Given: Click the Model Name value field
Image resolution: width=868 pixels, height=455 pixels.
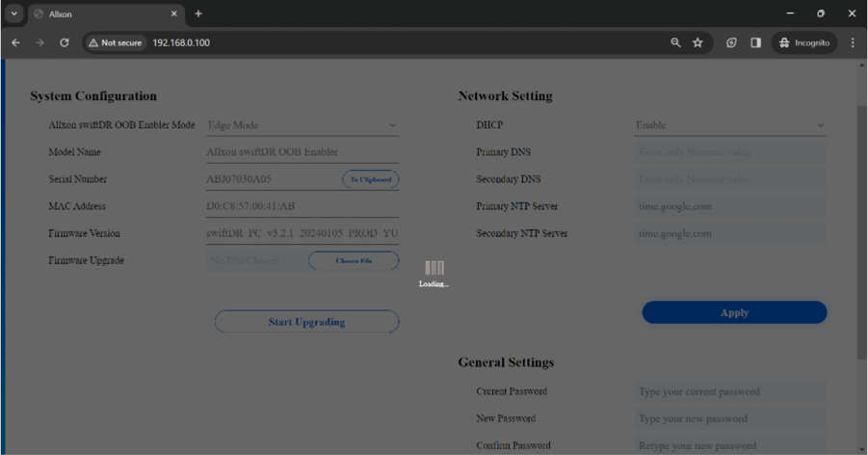Looking at the screenshot, I should click(302, 152).
